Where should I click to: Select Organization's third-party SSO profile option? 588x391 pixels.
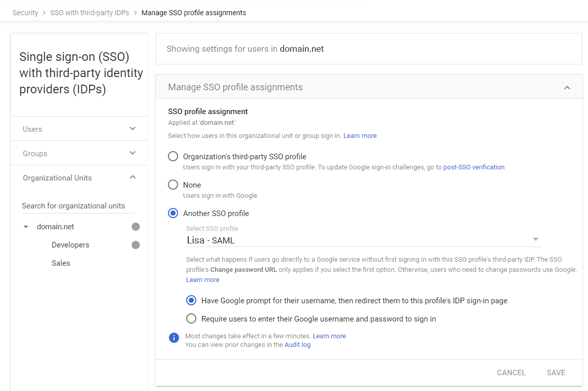[173, 156]
